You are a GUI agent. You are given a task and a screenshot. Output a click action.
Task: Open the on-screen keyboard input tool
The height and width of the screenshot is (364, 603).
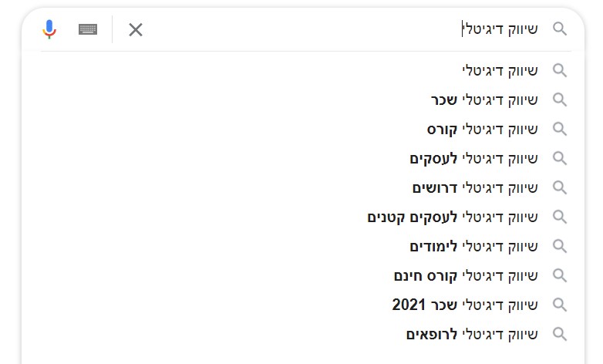coord(88,29)
